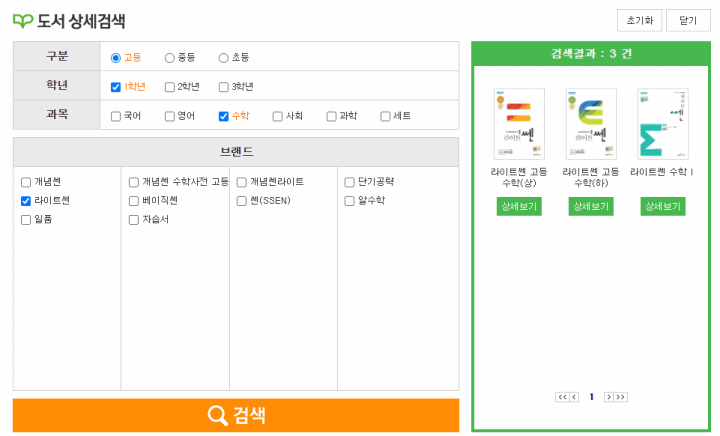
Task: Check the 단기공략 brand checkbox
Action: point(349,182)
